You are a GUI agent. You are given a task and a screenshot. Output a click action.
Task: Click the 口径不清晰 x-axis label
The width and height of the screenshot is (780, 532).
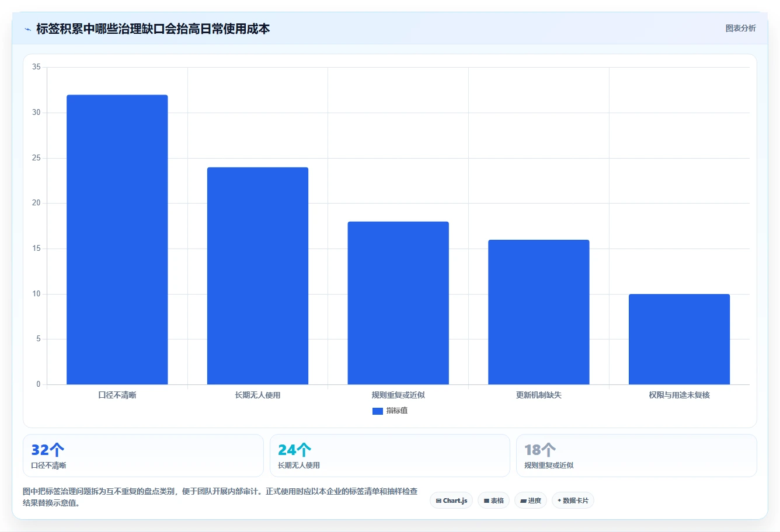[x=117, y=395]
